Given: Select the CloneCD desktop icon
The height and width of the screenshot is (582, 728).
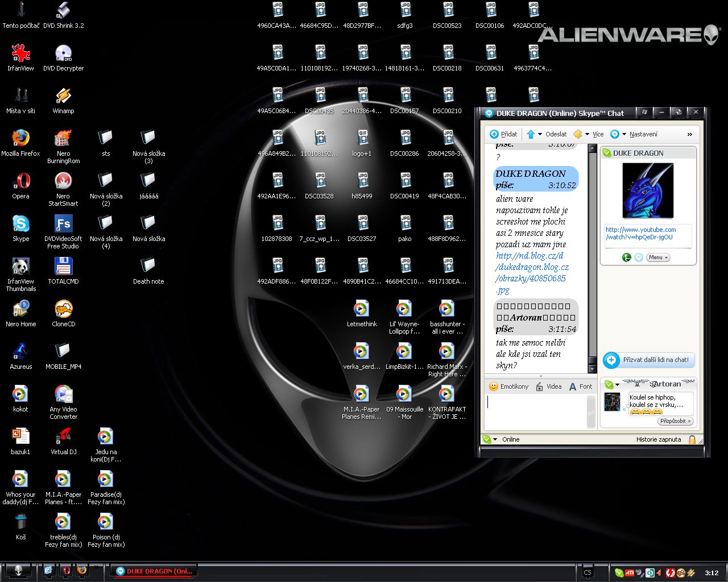Looking at the screenshot, I should tap(63, 314).
